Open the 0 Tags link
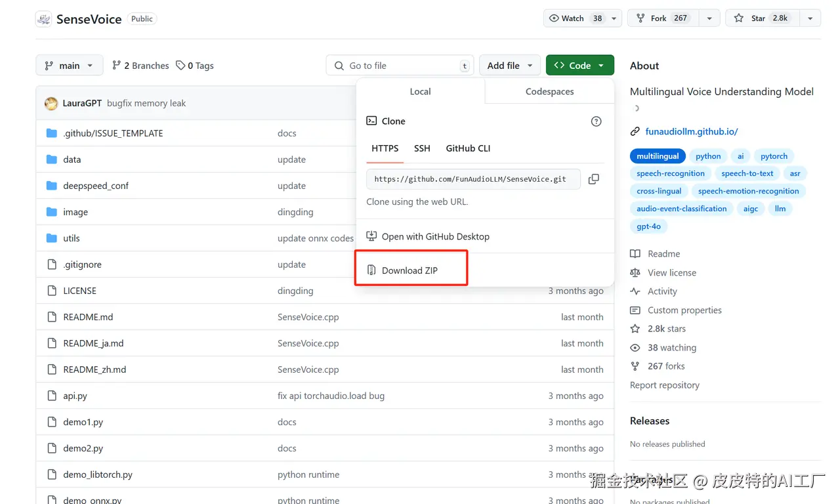This screenshot has width=840, height=504. 195,66
